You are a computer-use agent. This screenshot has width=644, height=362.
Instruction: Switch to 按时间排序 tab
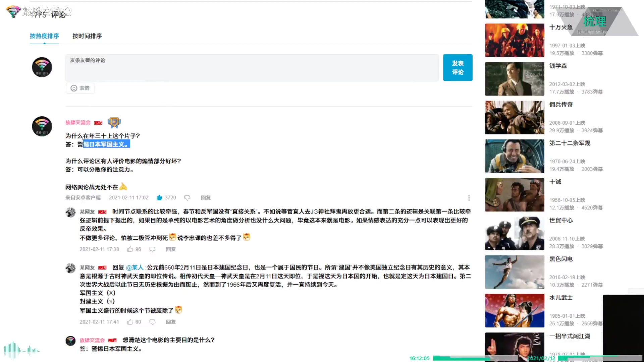click(87, 36)
